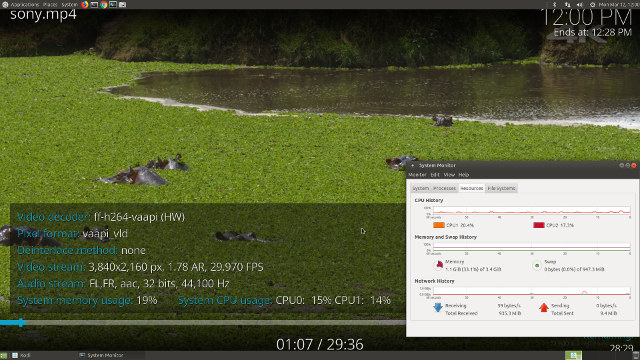Screen dimensions: 640x360
Task: Open the Chrome browser launcher icon
Action: (x=104, y=4)
